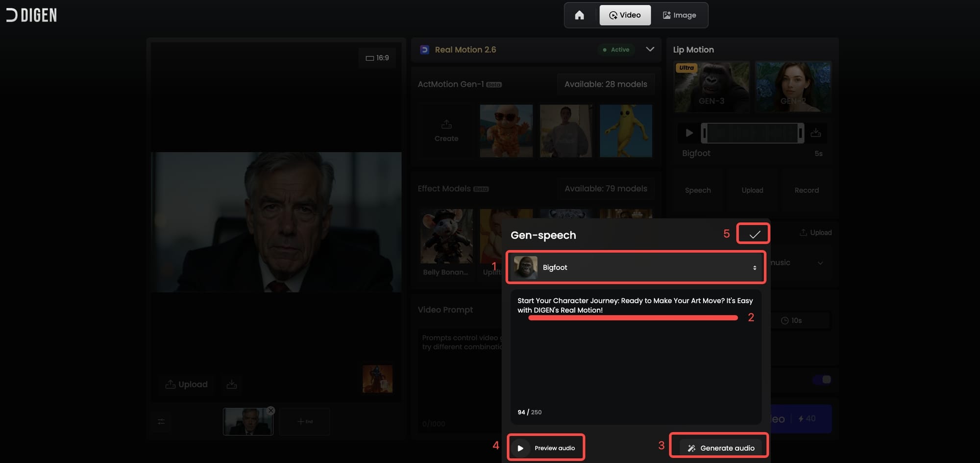980x463 pixels.
Task: Click the home icon in top navigation
Action: 579,15
